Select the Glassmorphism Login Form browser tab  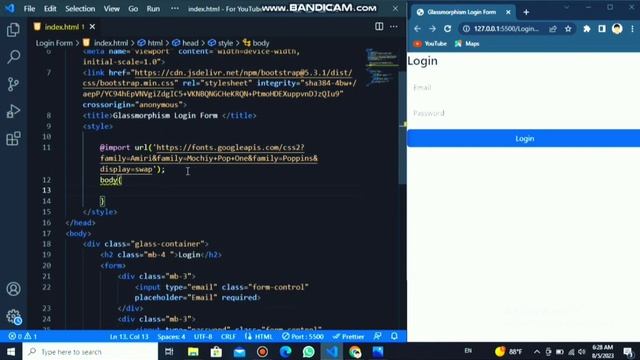pyautogui.click(x=461, y=12)
